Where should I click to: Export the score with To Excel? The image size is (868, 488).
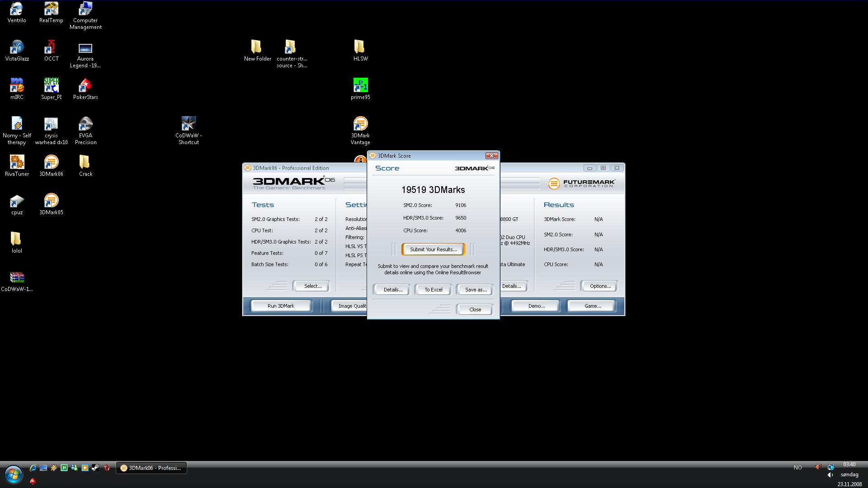pos(433,290)
